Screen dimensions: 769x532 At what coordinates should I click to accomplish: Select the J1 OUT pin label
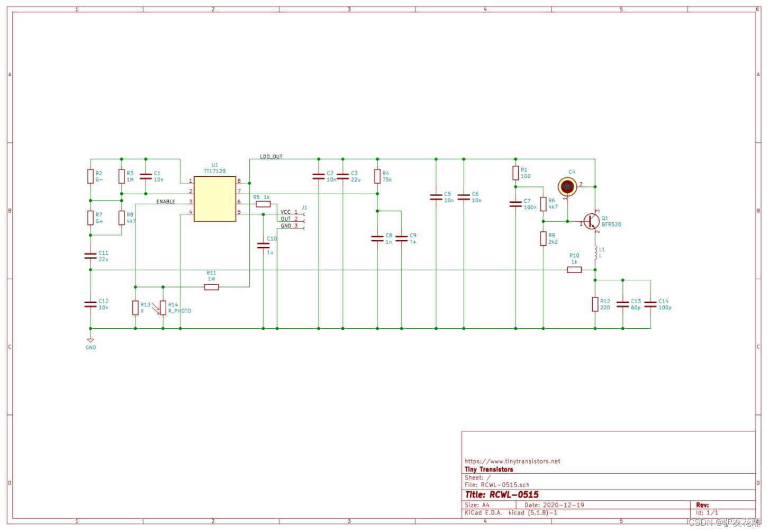[x=286, y=219]
